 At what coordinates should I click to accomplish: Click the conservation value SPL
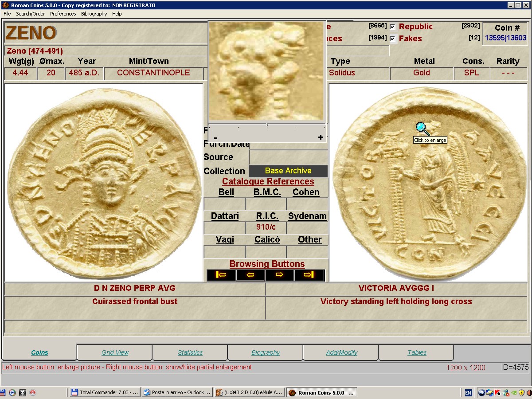pos(471,73)
